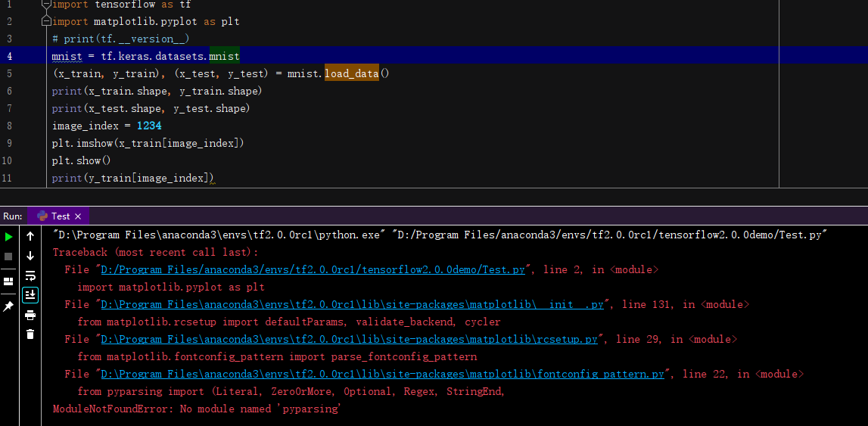Screen dimensions: 868x426
Task: Print console output with printer icon
Action: click(30, 315)
